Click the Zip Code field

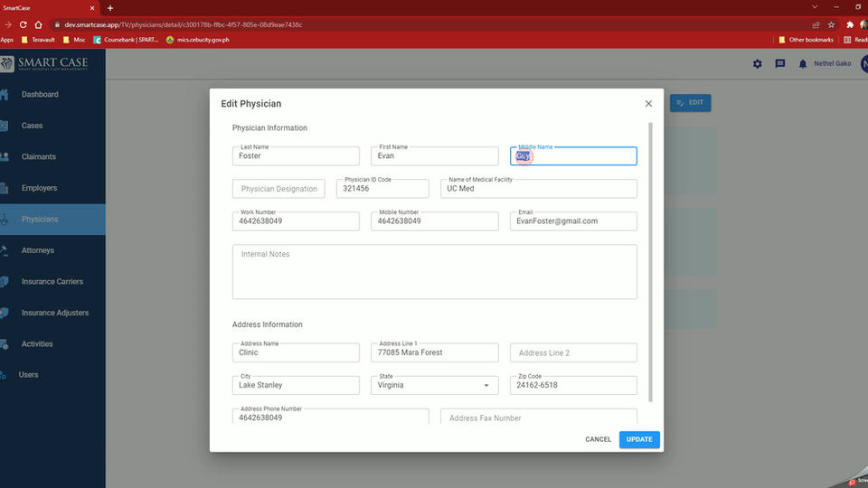pyautogui.click(x=573, y=385)
